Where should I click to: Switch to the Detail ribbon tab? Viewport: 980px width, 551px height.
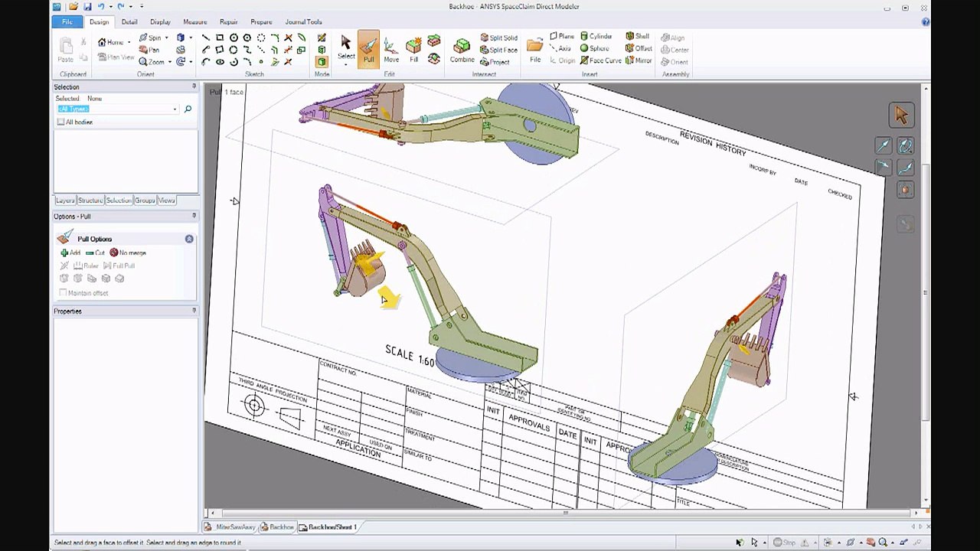(x=129, y=21)
